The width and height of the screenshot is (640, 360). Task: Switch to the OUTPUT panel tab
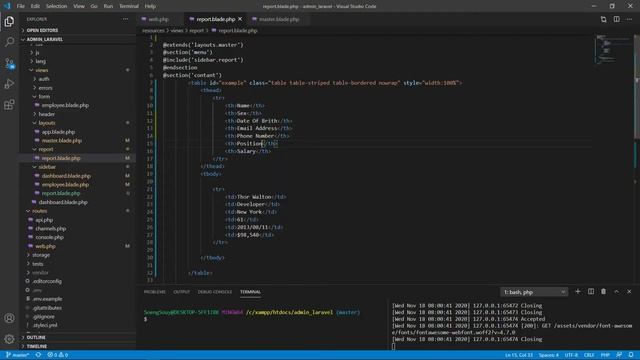coord(182,292)
